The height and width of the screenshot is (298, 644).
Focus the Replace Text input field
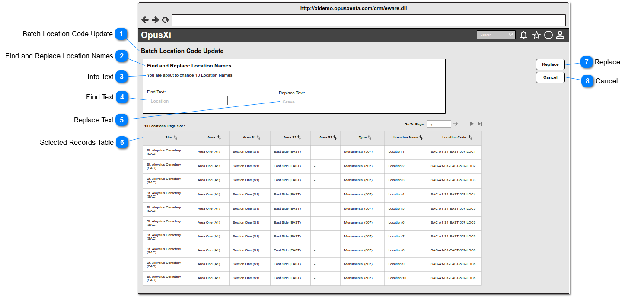[x=319, y=102]
